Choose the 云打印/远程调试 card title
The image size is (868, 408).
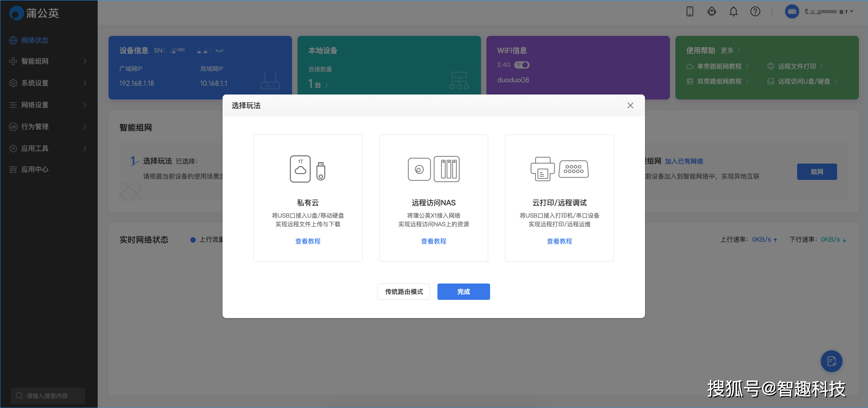pos(560,203)
